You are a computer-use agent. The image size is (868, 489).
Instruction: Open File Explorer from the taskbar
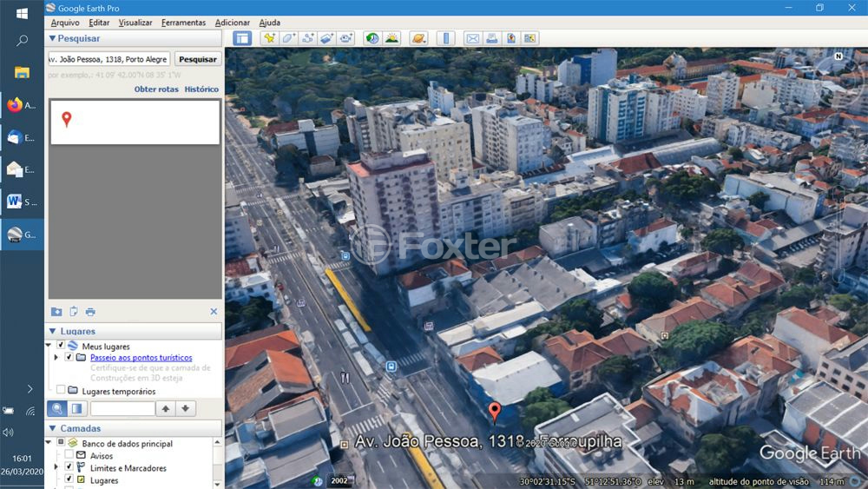pyautogui.click(x=23, y=72)
